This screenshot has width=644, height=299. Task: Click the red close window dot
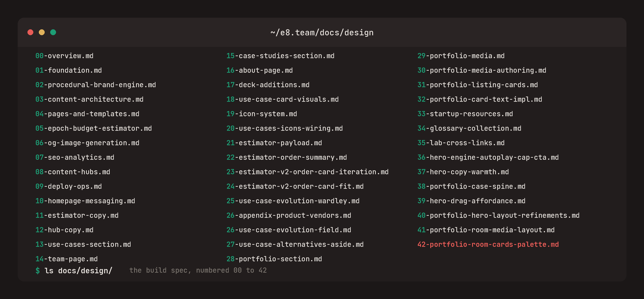[30, 32]
